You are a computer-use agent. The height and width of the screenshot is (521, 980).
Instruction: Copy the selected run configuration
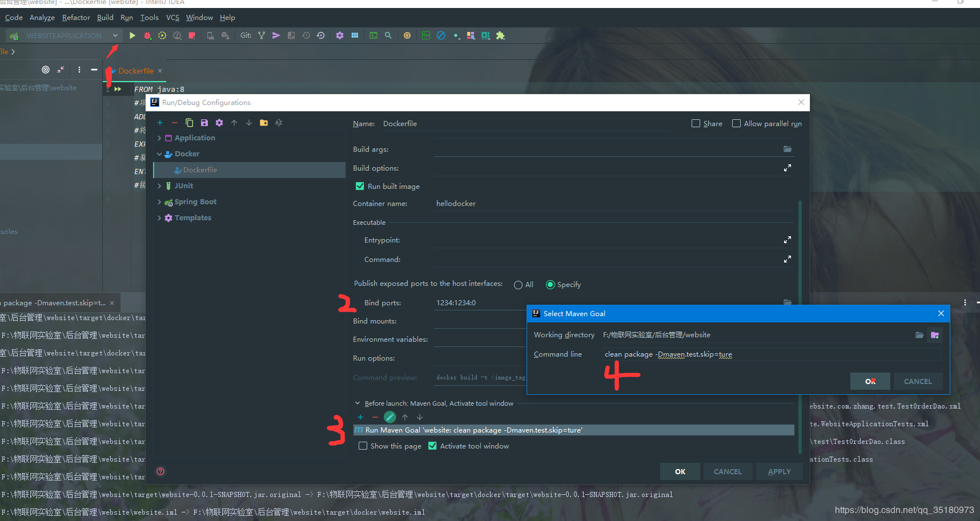[190, 123]
